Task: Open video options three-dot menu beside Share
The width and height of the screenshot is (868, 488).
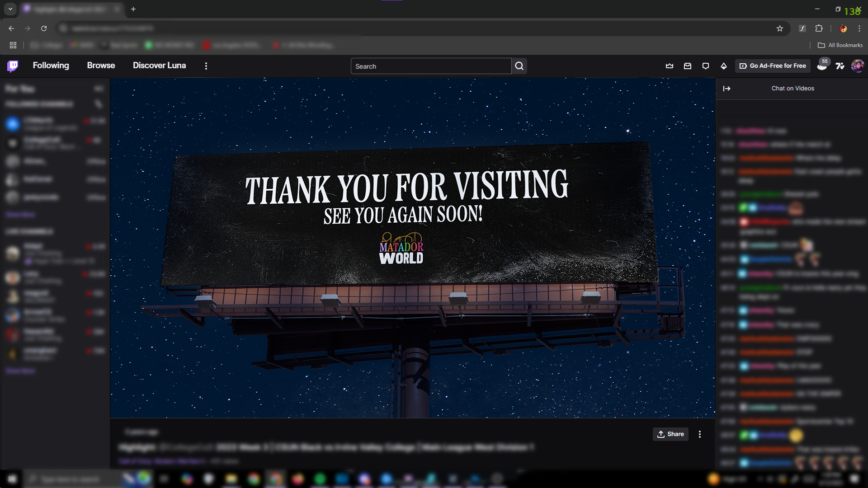Action: 700,434
